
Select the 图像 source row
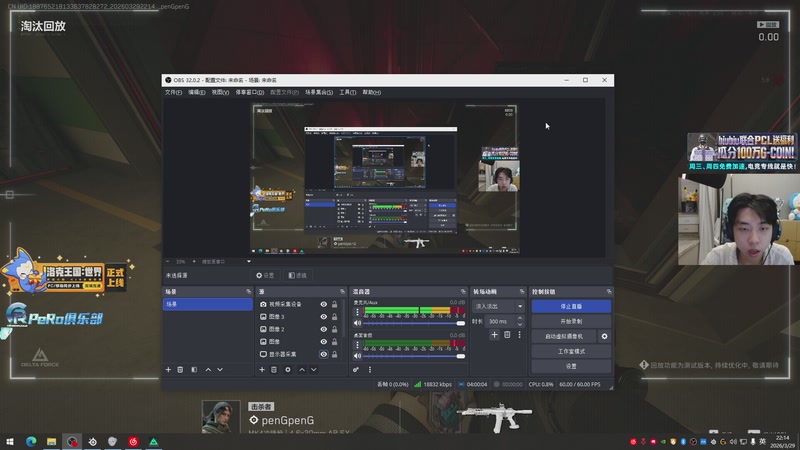tap(298, 342)
